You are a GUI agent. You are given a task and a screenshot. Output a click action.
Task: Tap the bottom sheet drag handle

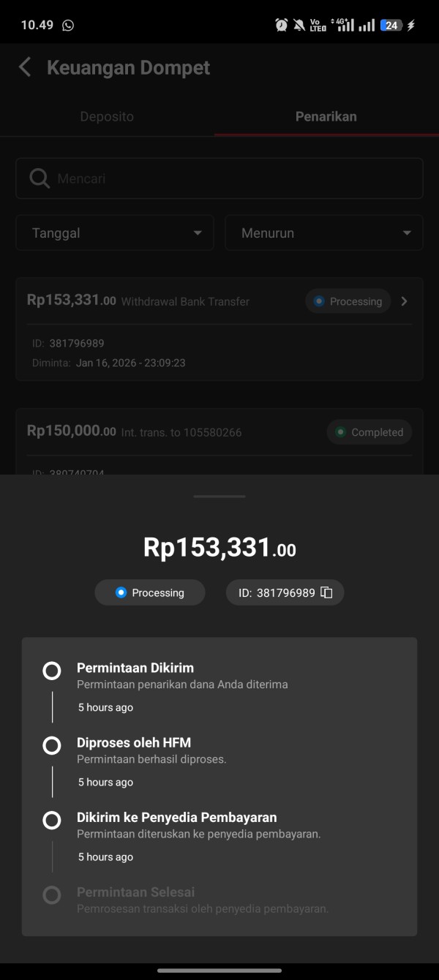pos(219,496)
